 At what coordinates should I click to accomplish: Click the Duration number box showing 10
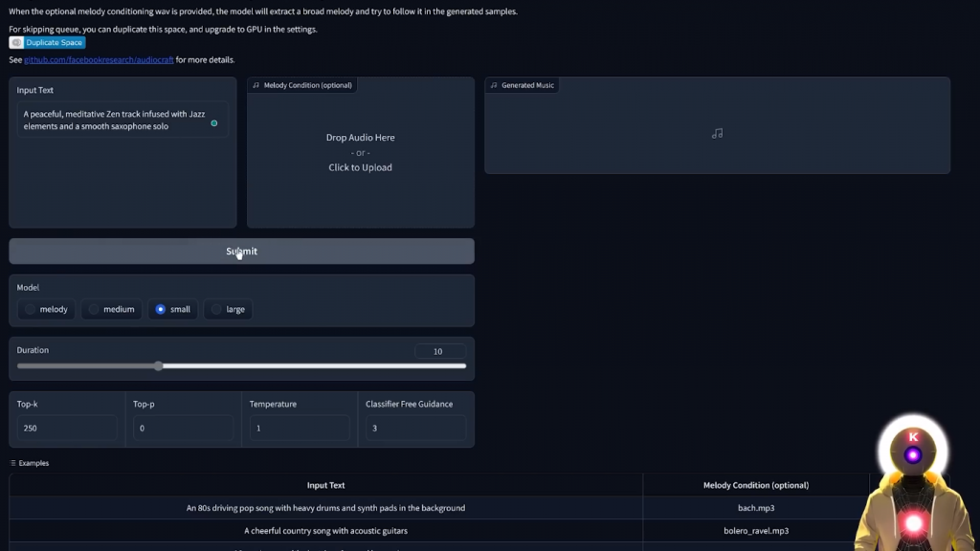[440, 351]
